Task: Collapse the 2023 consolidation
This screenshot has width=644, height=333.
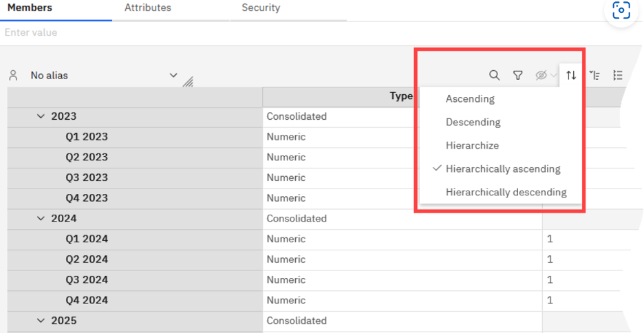Action: tap(41, 116)
